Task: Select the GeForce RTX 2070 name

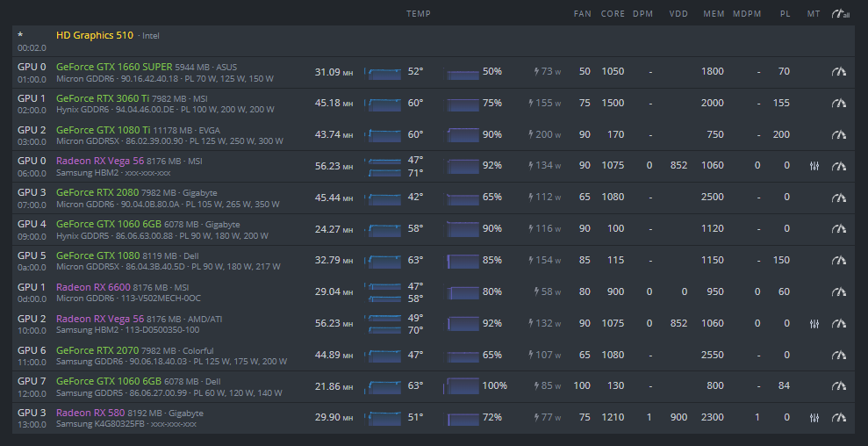Action: point(97,350)
